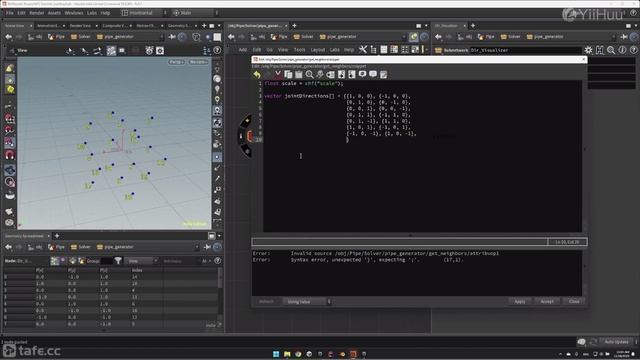Click the tree view icon in network toolbar
The image size is (640, 360).
373,50
